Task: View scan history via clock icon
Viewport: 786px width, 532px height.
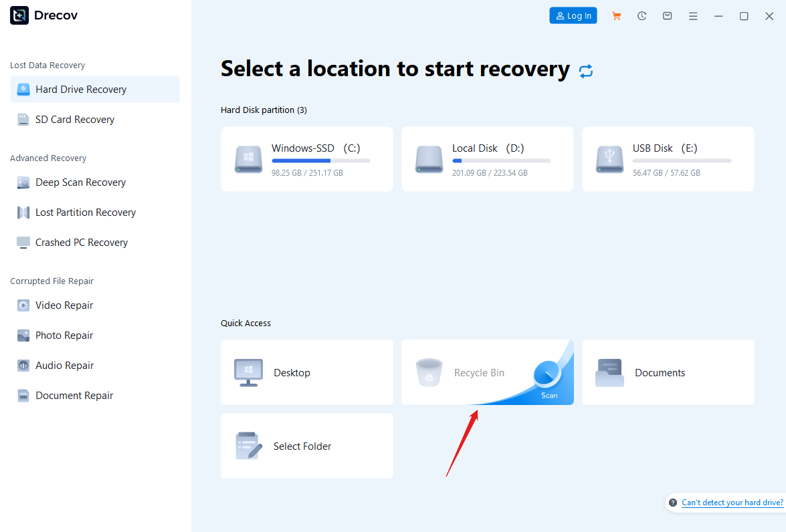Action: pos(642,15)
